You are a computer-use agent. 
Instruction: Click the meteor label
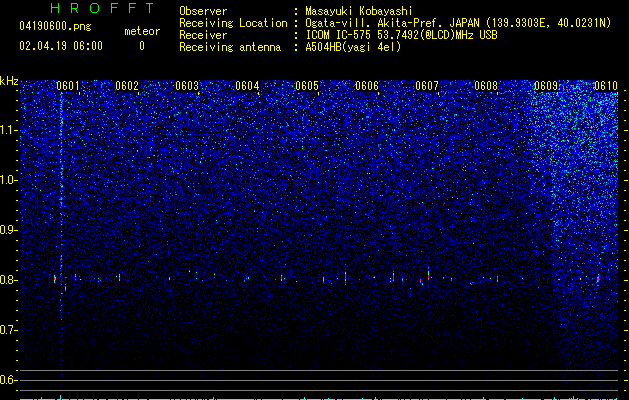coord(142,31)
